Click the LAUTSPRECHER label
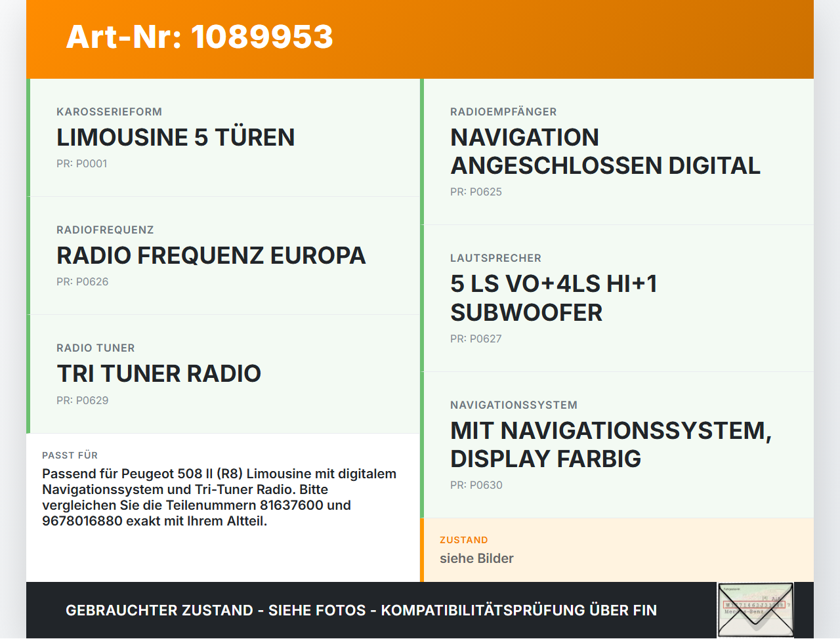Image resolution: width=840 pixels, height=639 pixels. pyautogui.click(x=495, y=258)
